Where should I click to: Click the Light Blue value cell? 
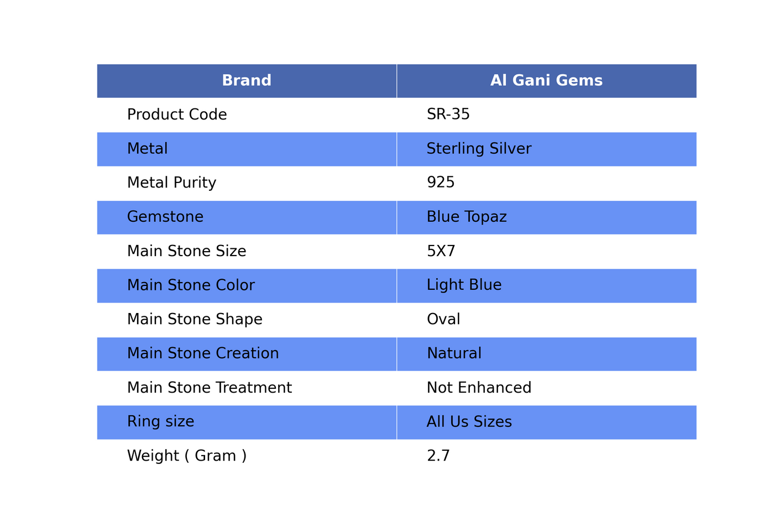click(547, 286)
